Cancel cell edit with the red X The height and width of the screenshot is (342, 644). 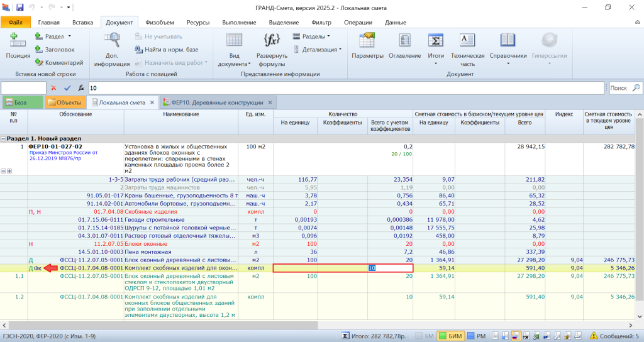point(54,88)
